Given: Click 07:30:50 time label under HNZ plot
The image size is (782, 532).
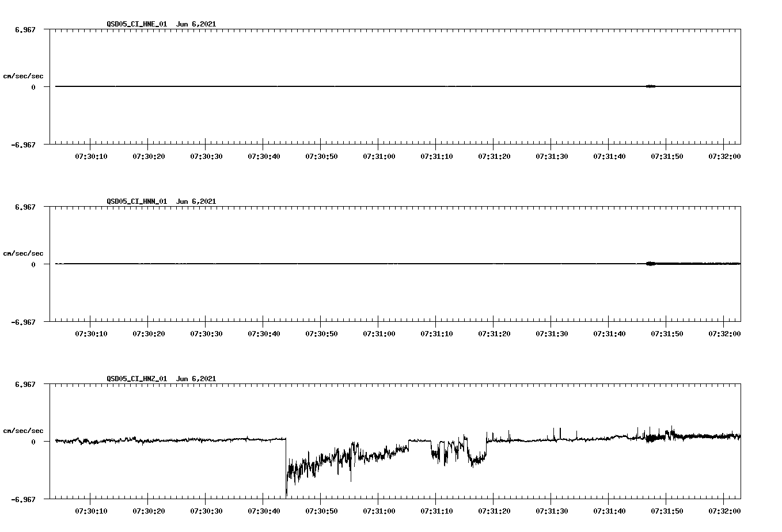Looking at the screenshot, I should click(321, 511).
